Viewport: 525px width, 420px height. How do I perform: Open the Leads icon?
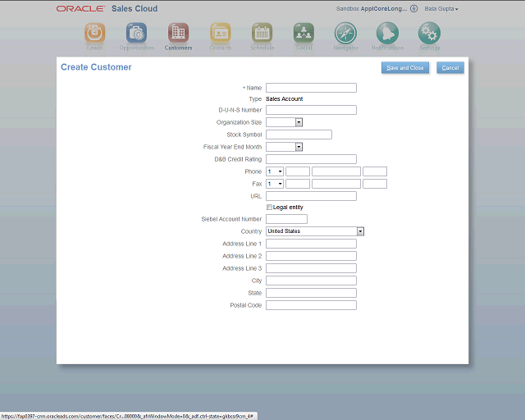pos(95,33)
